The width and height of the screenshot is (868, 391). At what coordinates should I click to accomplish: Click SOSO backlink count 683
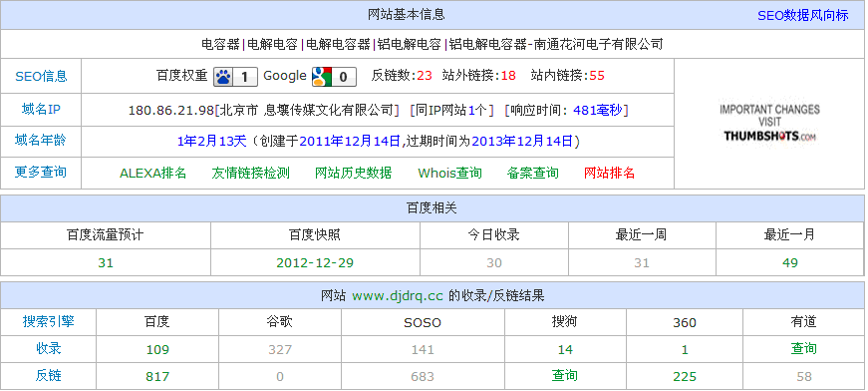(x=423, y=377)
